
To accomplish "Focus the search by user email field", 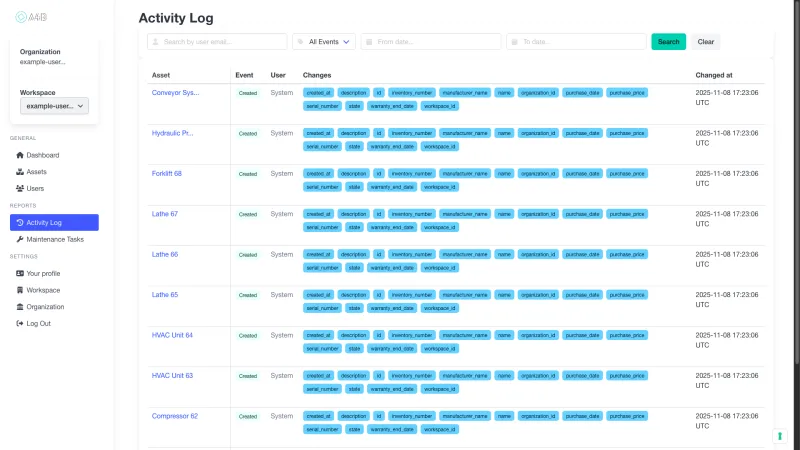I will (217, 42).
